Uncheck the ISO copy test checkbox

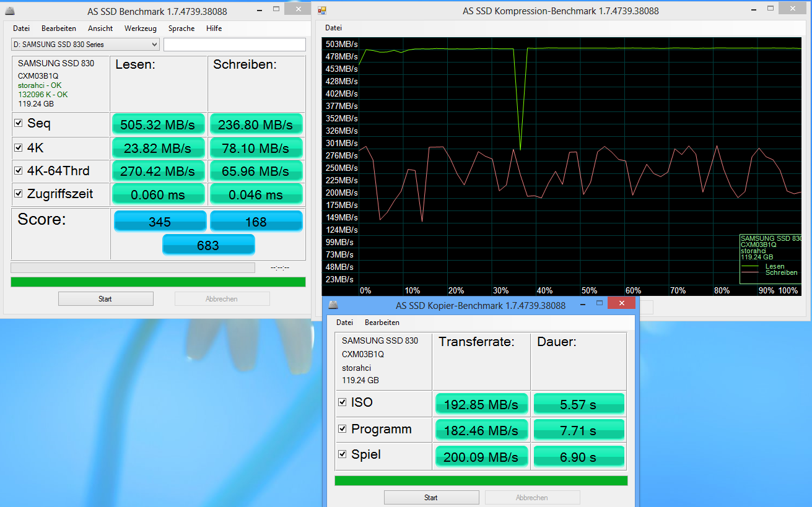tap(343, 402)
